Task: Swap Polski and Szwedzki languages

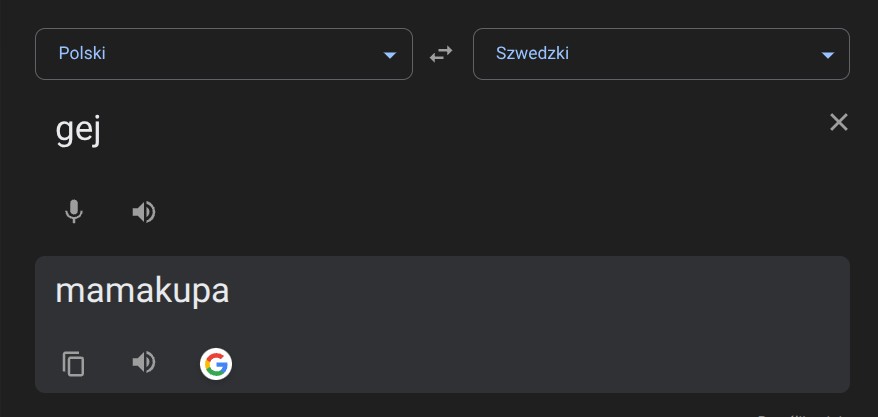Action: click(x=441, y=54)
